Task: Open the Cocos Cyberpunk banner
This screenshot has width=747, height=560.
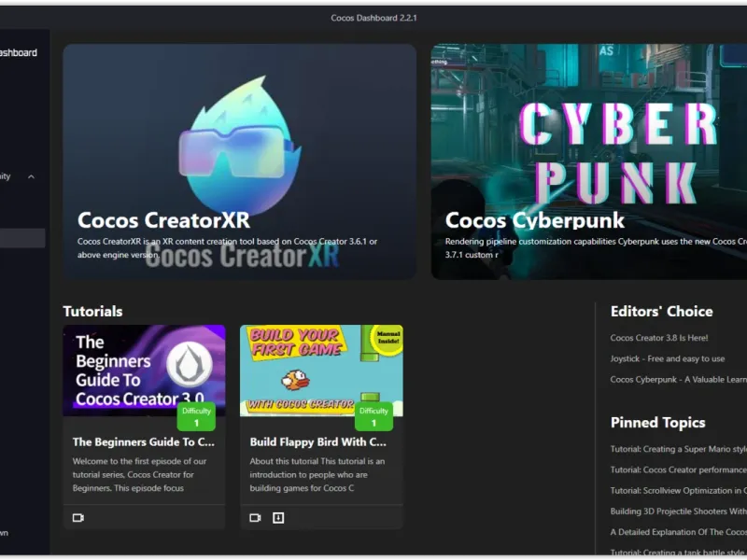Action: tap(589, 161)
